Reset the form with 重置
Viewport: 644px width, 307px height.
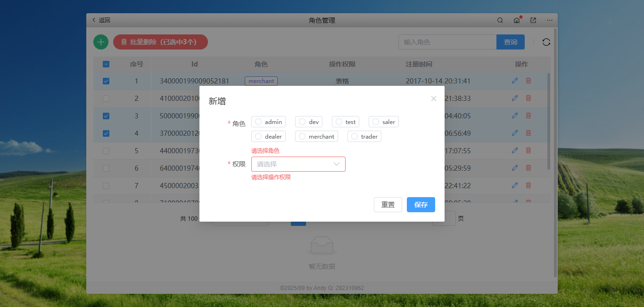click(388, 204)
